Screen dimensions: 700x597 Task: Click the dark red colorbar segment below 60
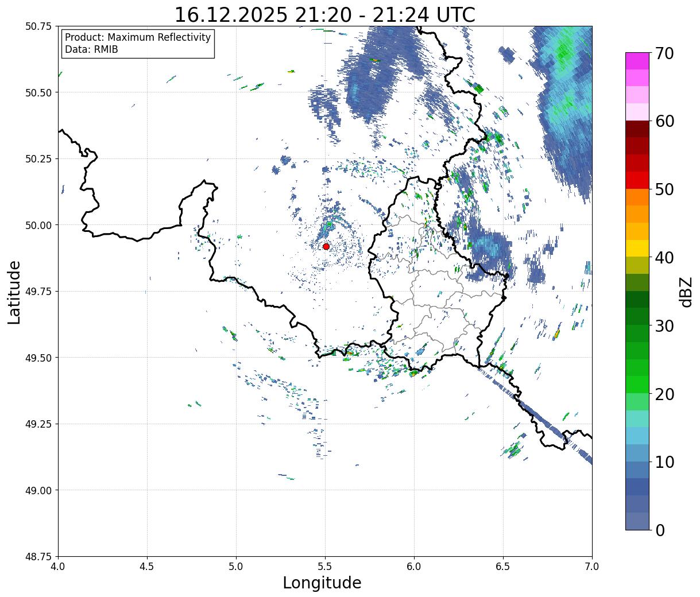(x=637, y=129)
